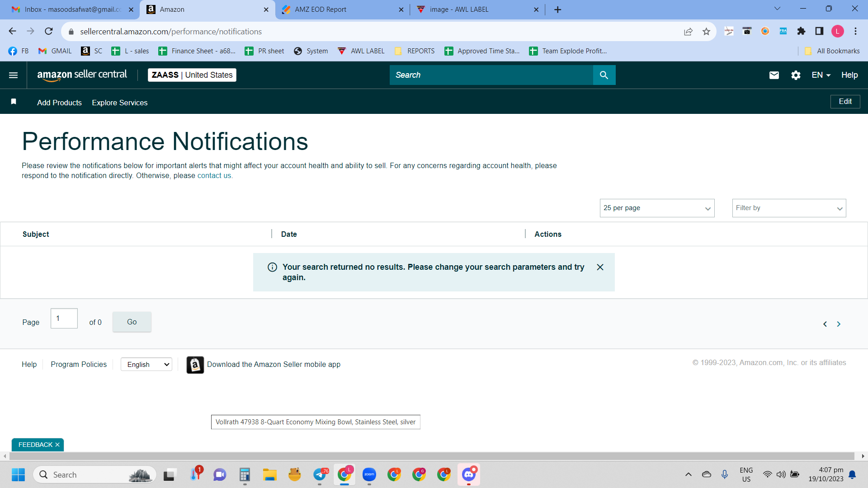This screenshot has width=868, height=488.
Task: Open the notification bell in system tray
Action: click(x=852, y=474)
